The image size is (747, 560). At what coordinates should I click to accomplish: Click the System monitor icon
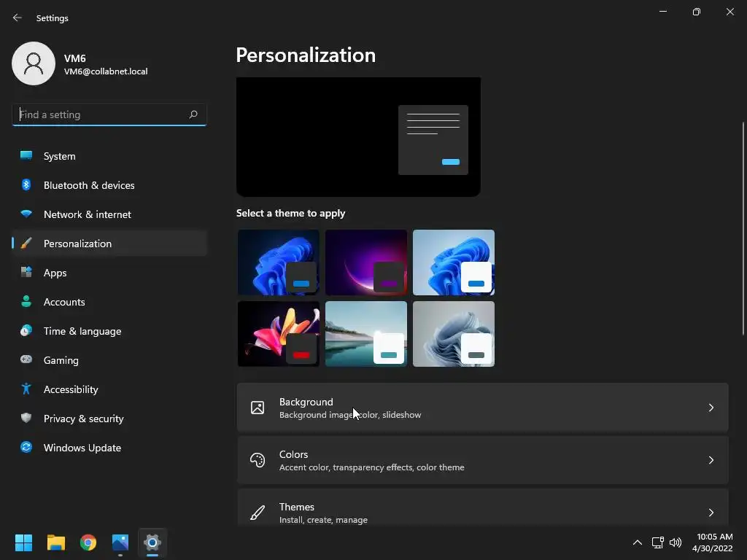point(26,156)
